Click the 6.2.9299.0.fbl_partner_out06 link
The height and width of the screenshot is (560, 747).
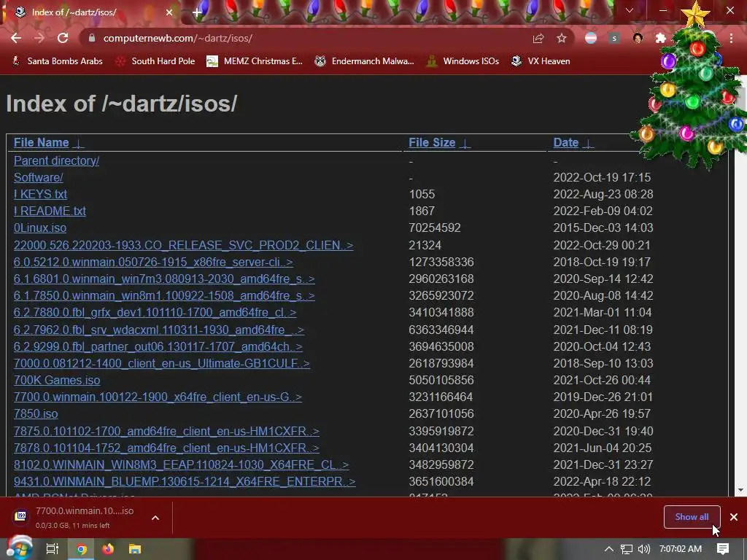[158, 346]
